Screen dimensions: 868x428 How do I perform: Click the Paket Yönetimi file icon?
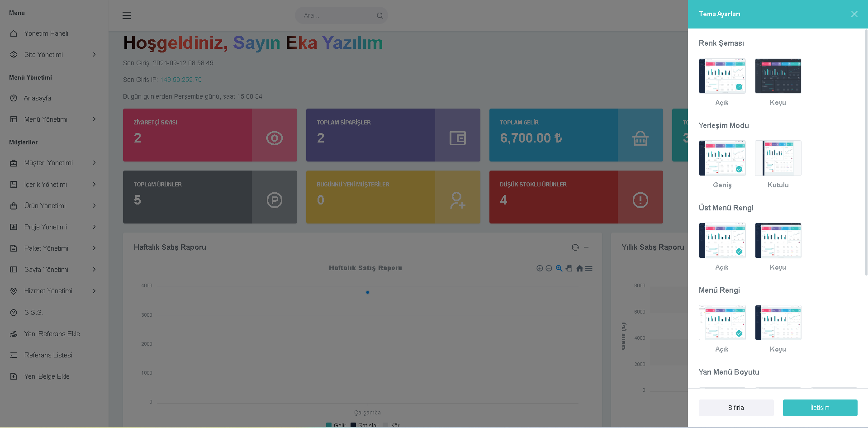click(14, 248)
